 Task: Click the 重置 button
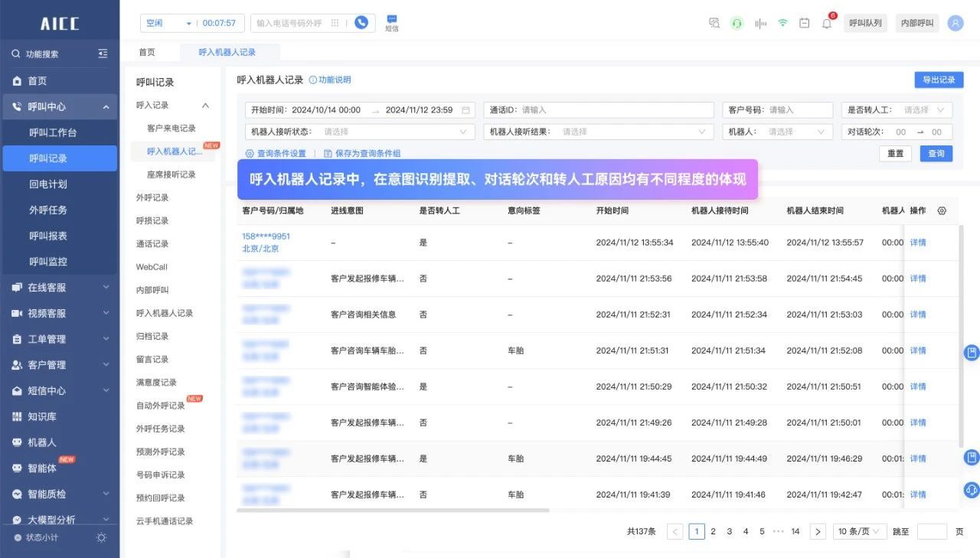point(895,153)
